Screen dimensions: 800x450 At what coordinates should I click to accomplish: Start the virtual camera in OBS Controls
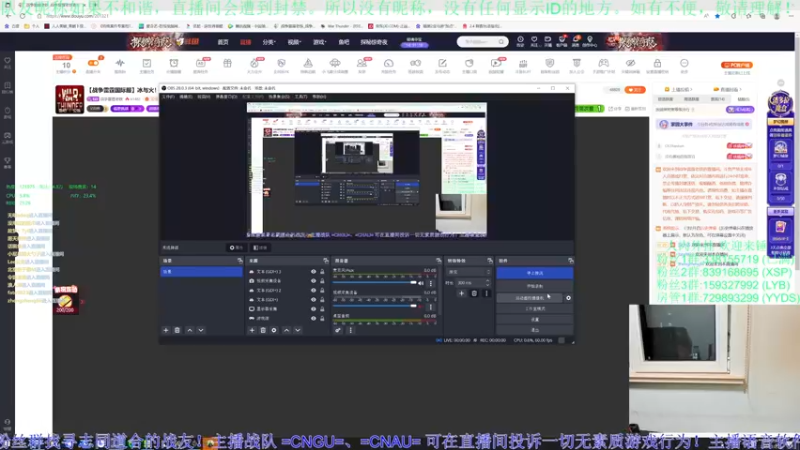tap(530, 298)
